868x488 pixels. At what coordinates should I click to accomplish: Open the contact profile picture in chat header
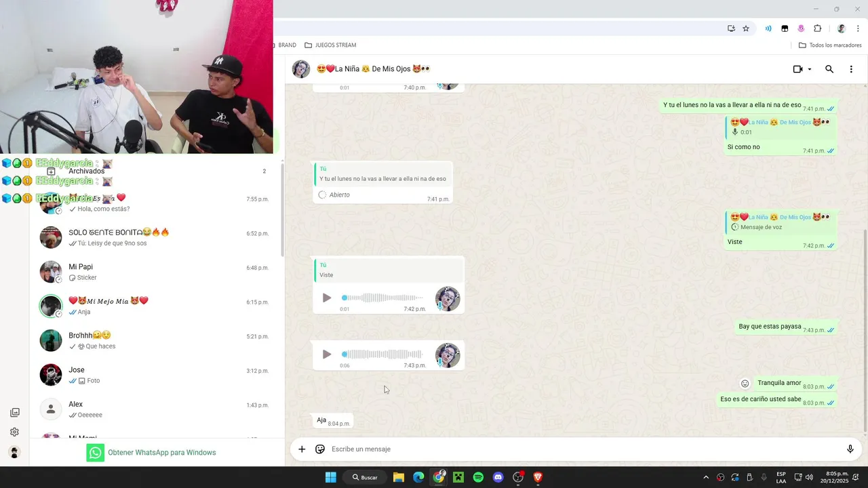click(x=301, y=69)
